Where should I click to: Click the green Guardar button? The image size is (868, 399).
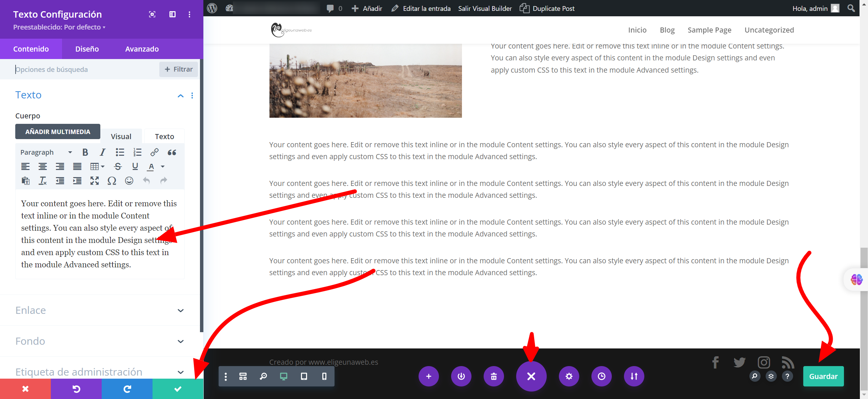click(x=823, y=376)
